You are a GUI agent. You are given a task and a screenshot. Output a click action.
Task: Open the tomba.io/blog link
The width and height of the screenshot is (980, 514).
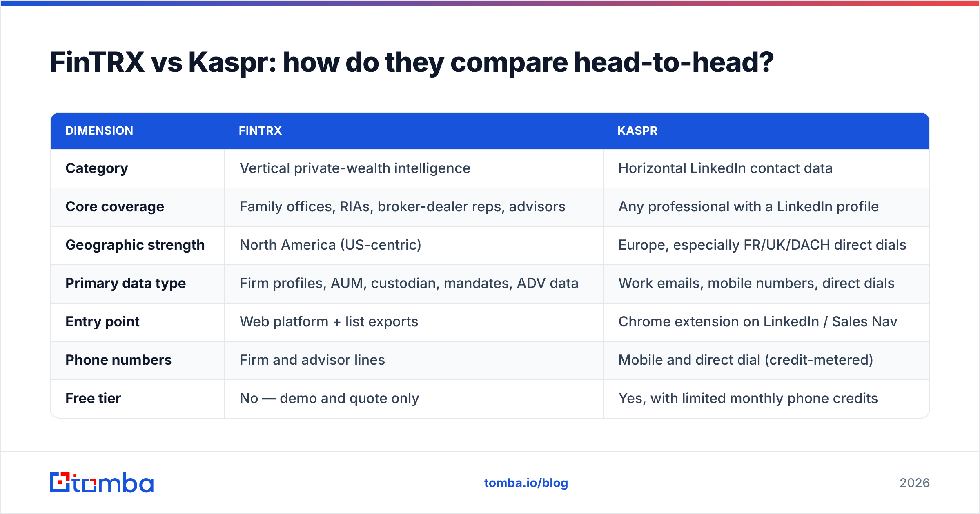tap(526, 483)
